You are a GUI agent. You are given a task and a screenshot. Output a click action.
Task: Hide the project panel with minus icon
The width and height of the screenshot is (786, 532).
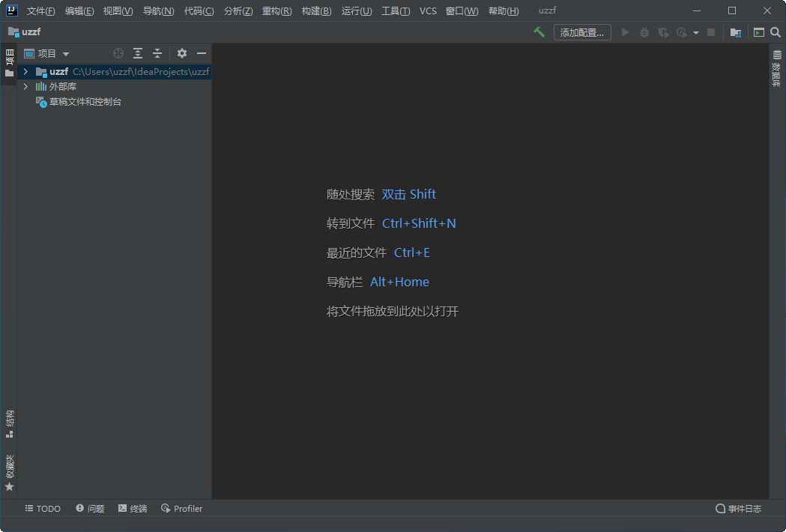[x=202, y=53]
